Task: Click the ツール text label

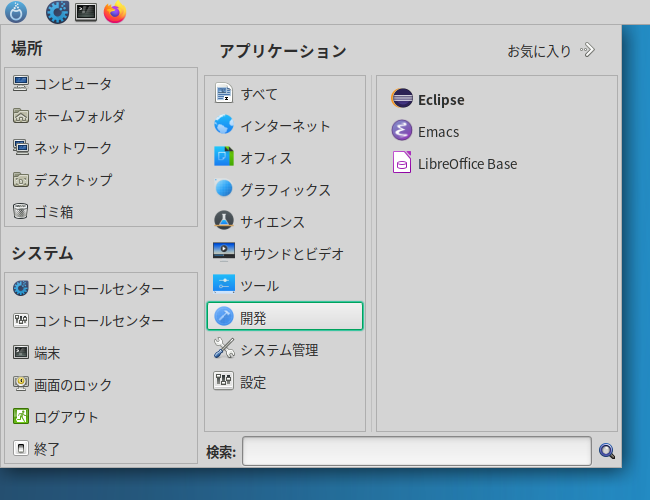Action: tap(260, 286)
